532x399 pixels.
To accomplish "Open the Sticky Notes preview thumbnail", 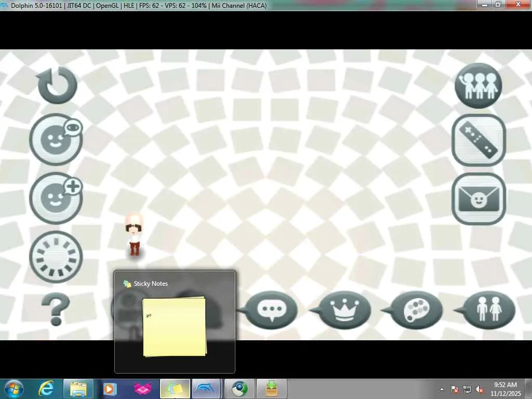I will pos(175,327).
